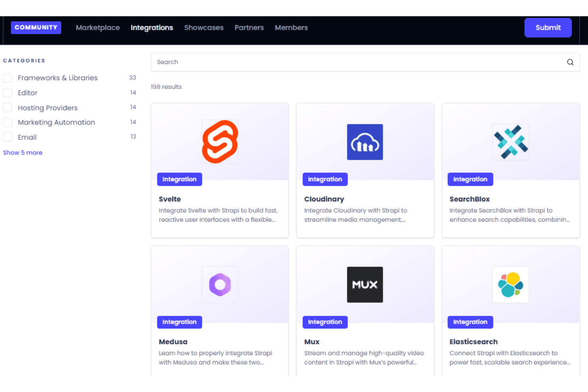Click the Elasticsearch card description text
The height and width of the screenshot is (392, 588).
510,357
